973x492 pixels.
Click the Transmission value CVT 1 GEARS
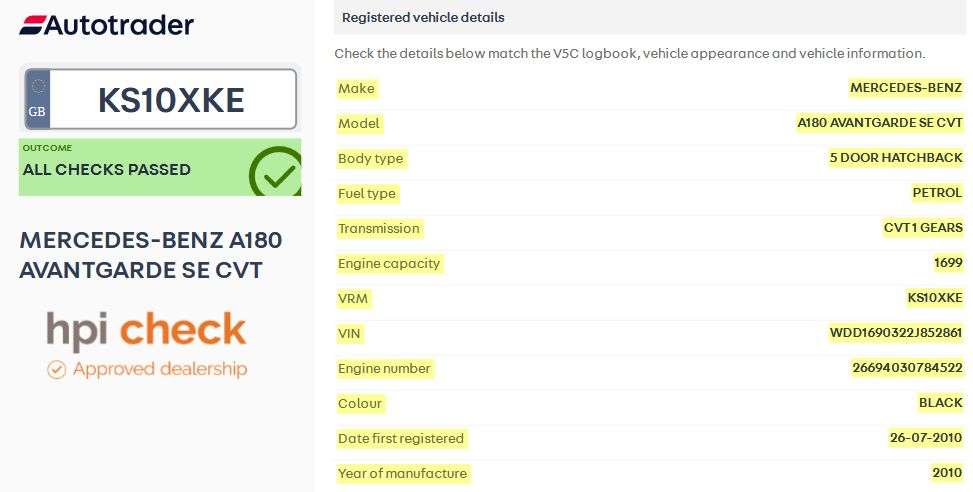pos(923,228)
